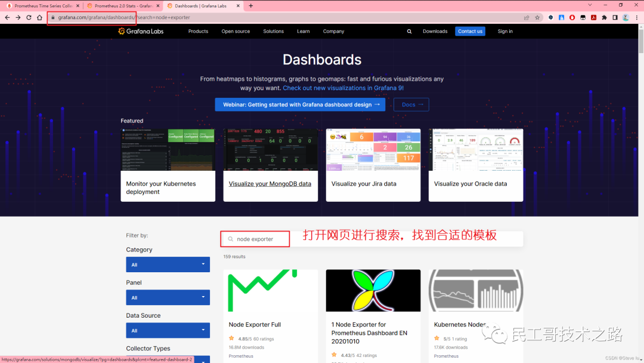The height and width of the screenshot is (363, 644).
Task: Open the Open source menu
Action: click(236, 31)
